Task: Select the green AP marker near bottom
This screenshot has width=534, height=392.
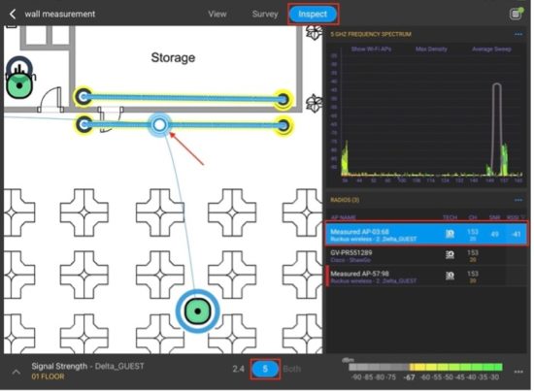Action: click(197, 311)
